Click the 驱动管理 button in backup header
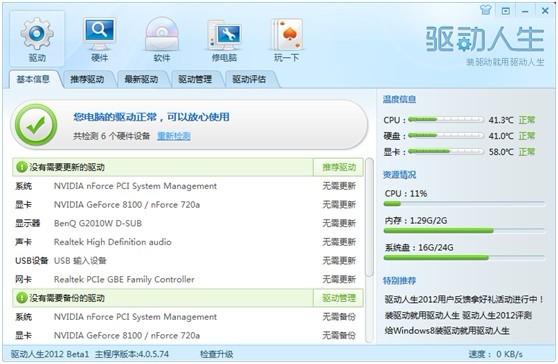The image size is (558, 364). point(339,298)
